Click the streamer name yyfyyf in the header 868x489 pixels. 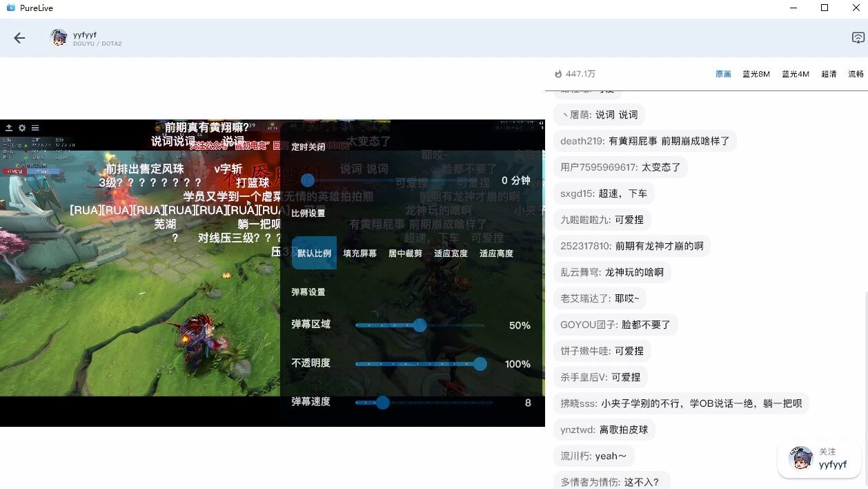85,35
